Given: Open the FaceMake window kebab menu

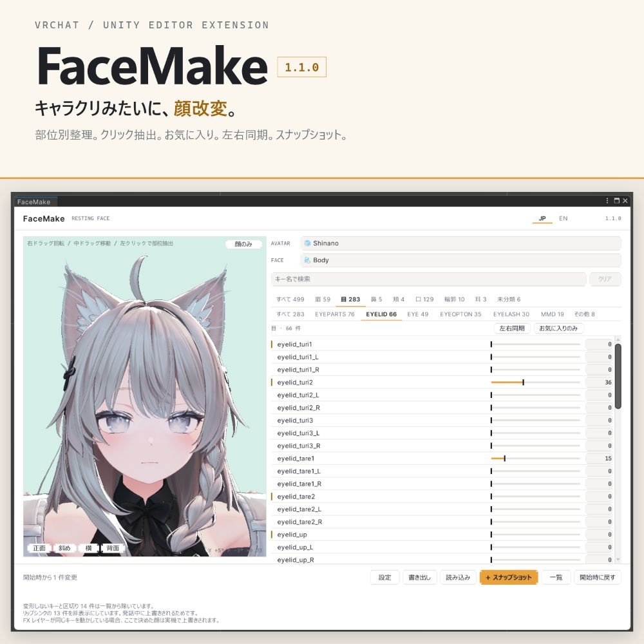Looking at the screenshot, I should [x=607, y=200].
